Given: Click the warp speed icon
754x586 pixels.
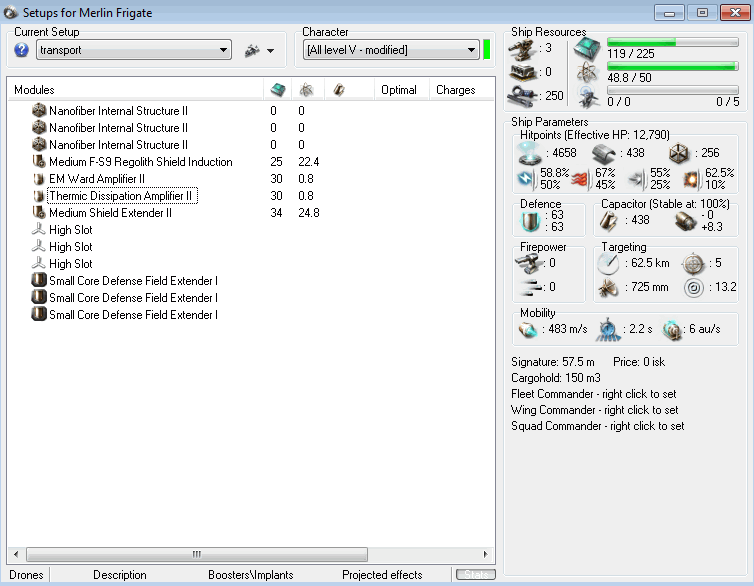Looking at the screenshot, I should tap(672, 330).
